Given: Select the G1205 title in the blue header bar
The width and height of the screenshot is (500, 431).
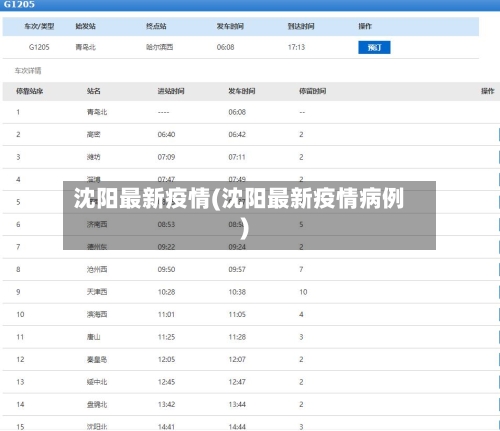Looking at the screenshot, I should point(19,4).
